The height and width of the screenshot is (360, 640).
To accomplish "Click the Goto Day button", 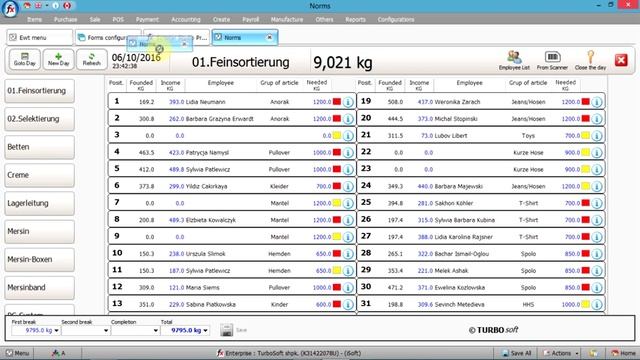I will point(24,60).
